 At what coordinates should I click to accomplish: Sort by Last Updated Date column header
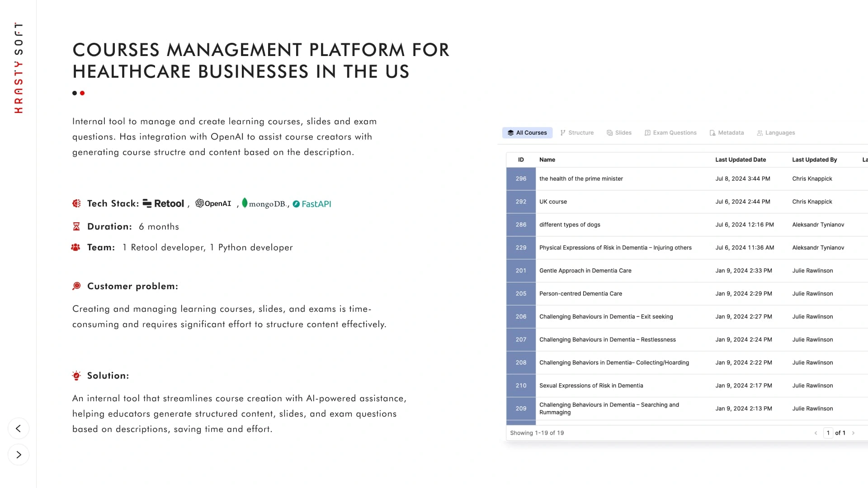click(x=741, y=160)
